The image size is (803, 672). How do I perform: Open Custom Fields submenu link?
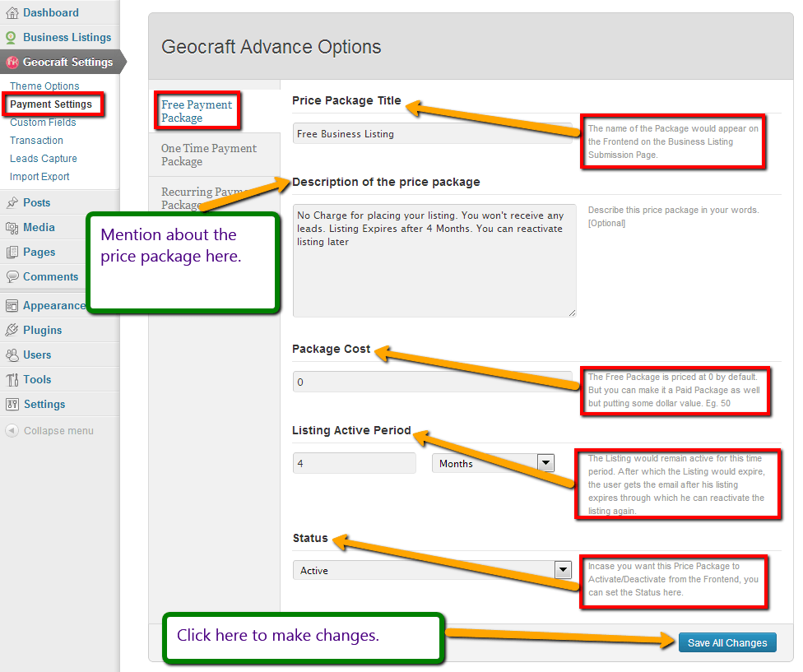[x=43, y=123]
